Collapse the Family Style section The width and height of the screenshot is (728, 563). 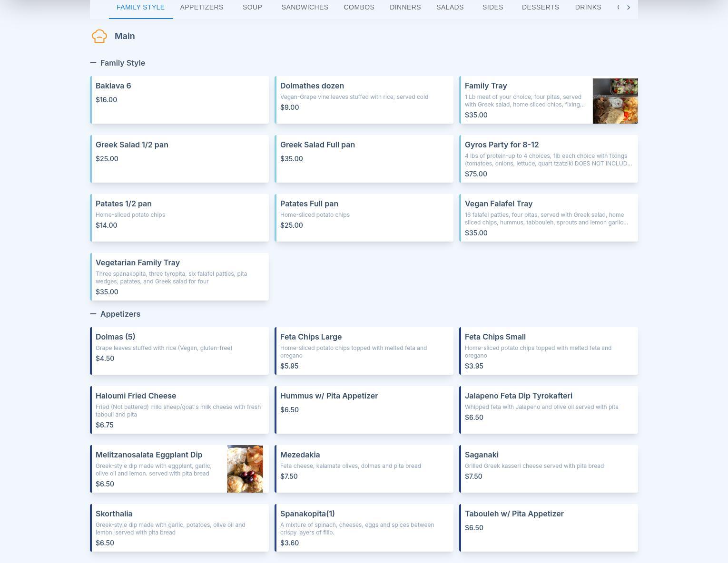tap(93, 63)
